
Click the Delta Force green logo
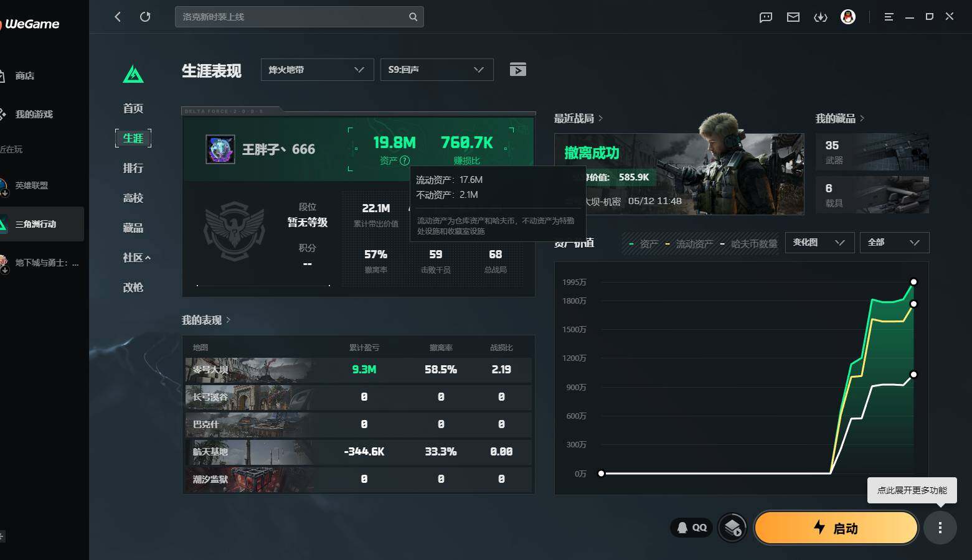pyautogui.click(x=133, y=75)
